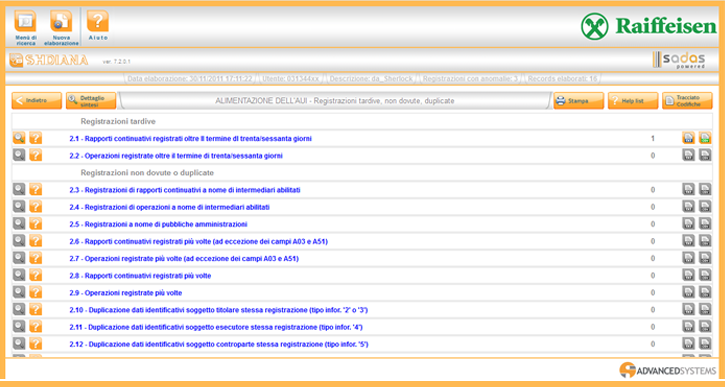Print the list using Stampa
The height and width of the screenshot is (387, 725).
(578, 100)
